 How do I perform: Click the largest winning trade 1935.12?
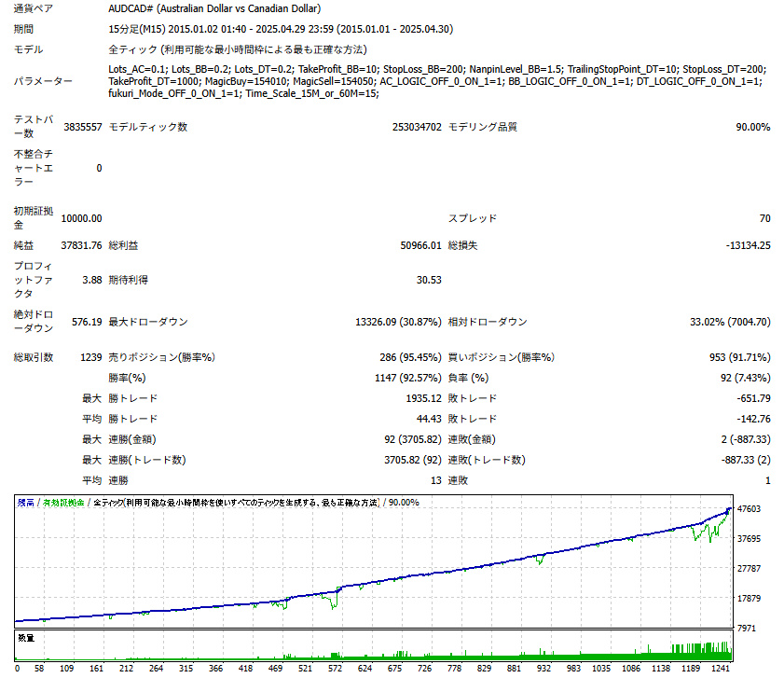click(423, 399)
